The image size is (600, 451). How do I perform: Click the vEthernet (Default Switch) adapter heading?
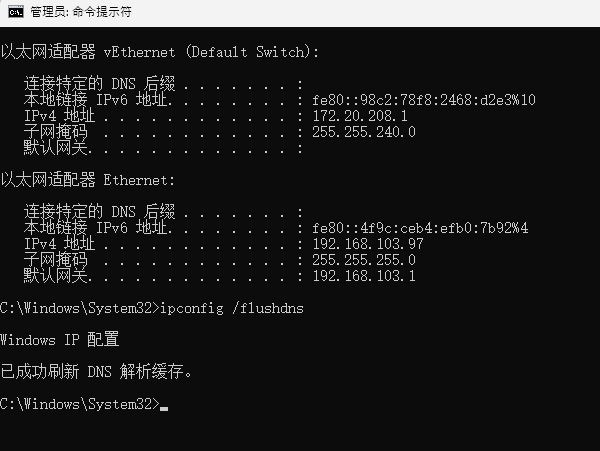(x=160, y=52)
